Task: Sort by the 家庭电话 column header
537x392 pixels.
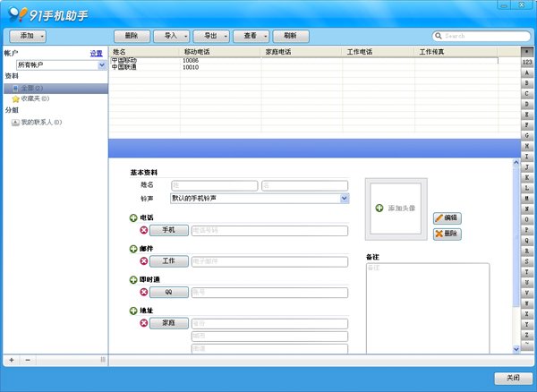Action: point(302,52)
